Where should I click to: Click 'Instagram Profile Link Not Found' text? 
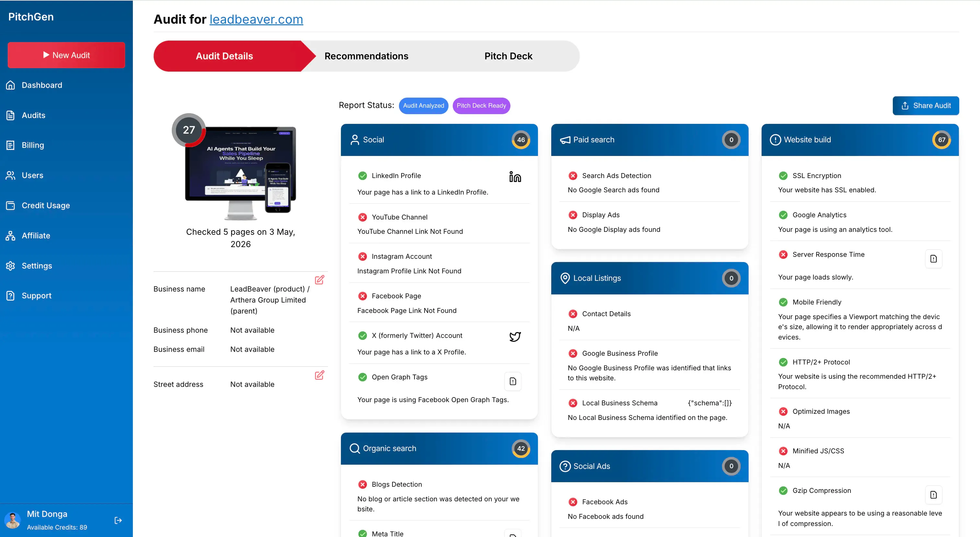click(x=409, y=271)
